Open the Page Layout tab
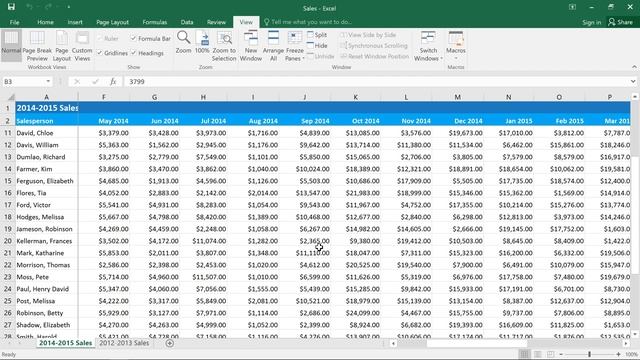 click(x=112, y=22)
